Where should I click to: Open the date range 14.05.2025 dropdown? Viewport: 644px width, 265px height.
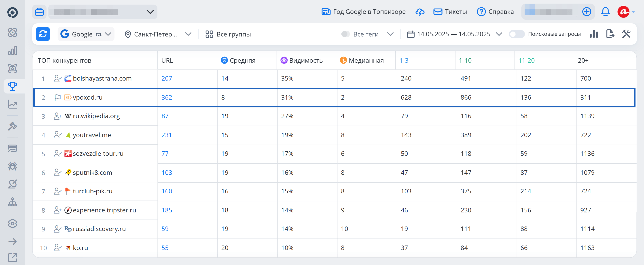point(454,34)
